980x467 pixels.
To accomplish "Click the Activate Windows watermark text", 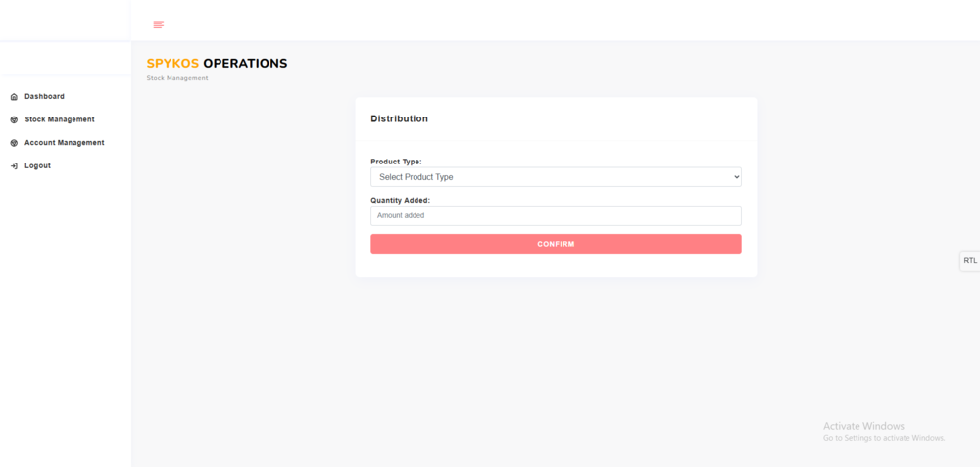I will tap(863, 426).
